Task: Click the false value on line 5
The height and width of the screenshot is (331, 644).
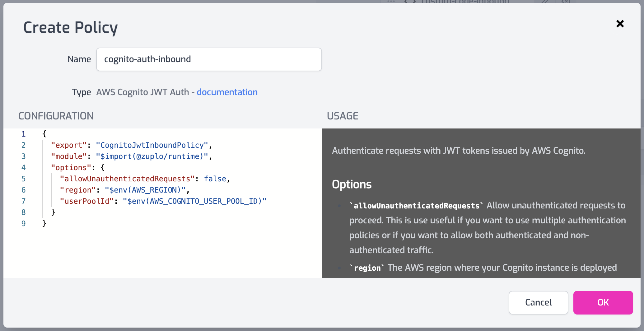Action: (215, 179)
